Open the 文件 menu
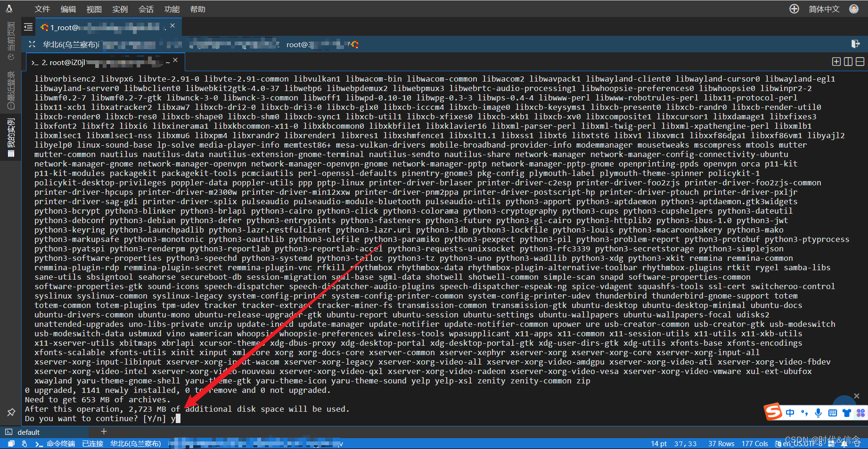868x449 pixels. [42, 9]
